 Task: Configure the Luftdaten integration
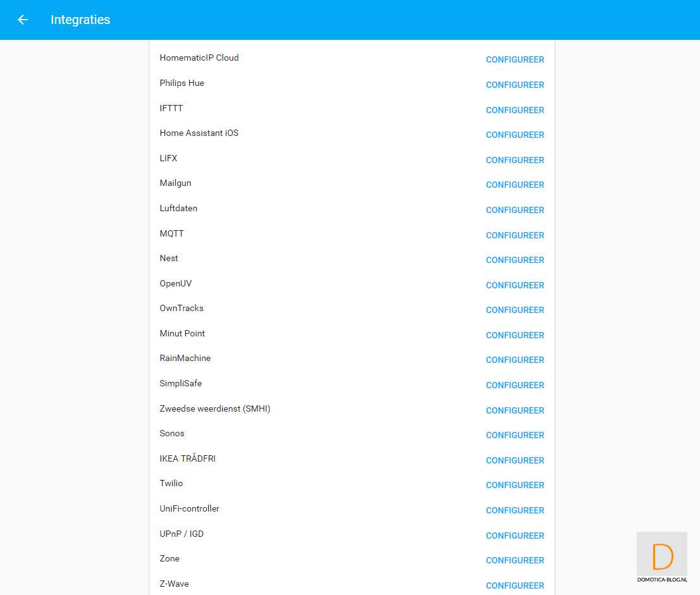point(515,210)
